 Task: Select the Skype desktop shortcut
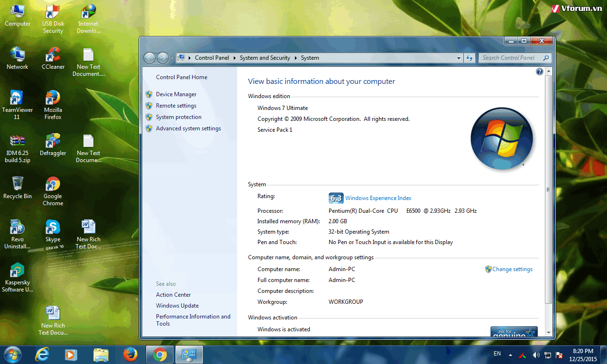point(53,231)
